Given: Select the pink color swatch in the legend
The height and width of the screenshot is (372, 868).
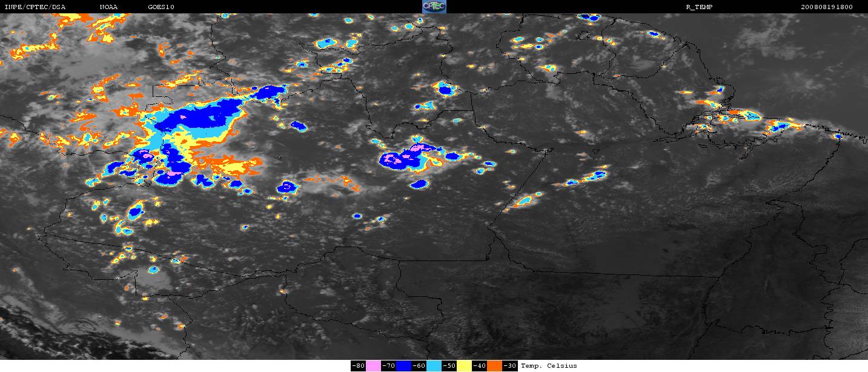Looking at the screenshot, I should click(x=373, y=366).
